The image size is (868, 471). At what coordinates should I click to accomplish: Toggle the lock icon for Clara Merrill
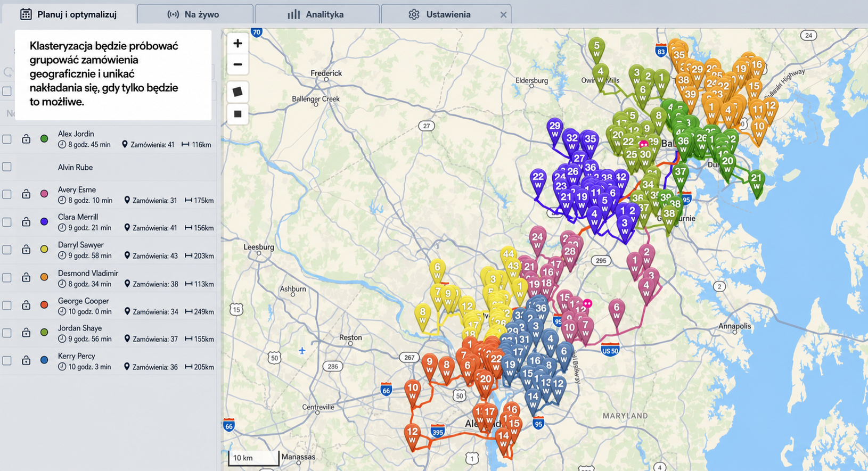pyautogui.click(x=26, y=221)
